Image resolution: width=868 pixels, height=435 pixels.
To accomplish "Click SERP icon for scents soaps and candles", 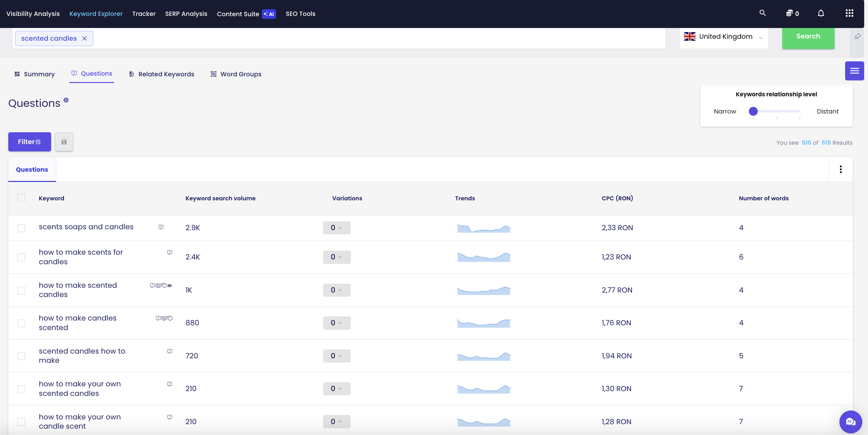I will (x=161, y=227).
